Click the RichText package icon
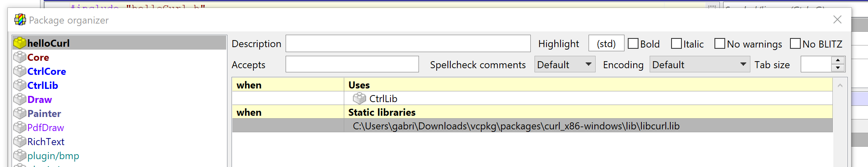The width and height of the screenshot is (868, 167). [20, 141]
